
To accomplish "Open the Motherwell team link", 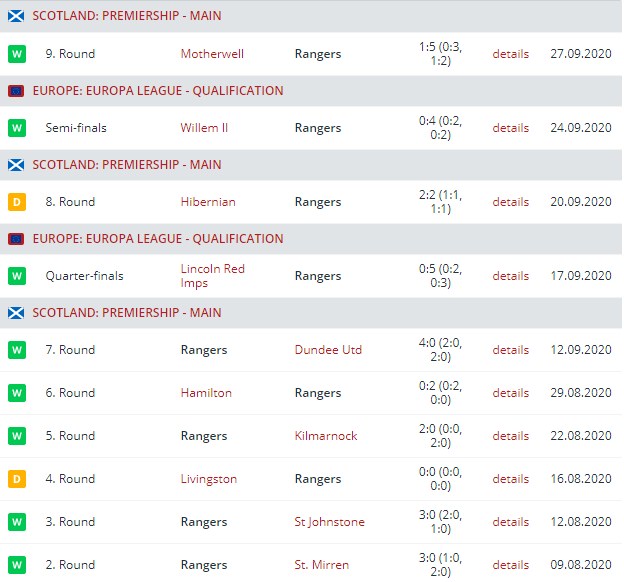I will 212,54.
